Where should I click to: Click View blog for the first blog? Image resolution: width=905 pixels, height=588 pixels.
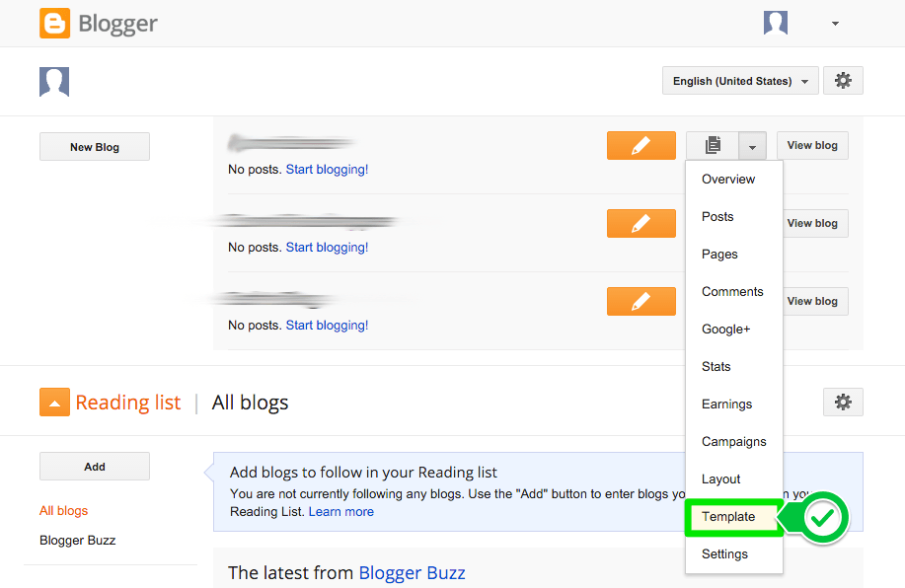[811, 144]
